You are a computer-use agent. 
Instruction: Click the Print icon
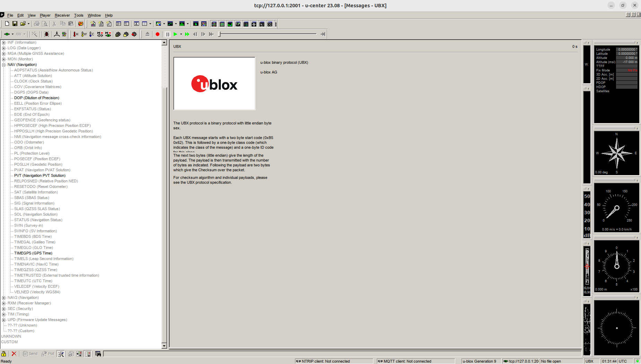[x=36, y=24]
